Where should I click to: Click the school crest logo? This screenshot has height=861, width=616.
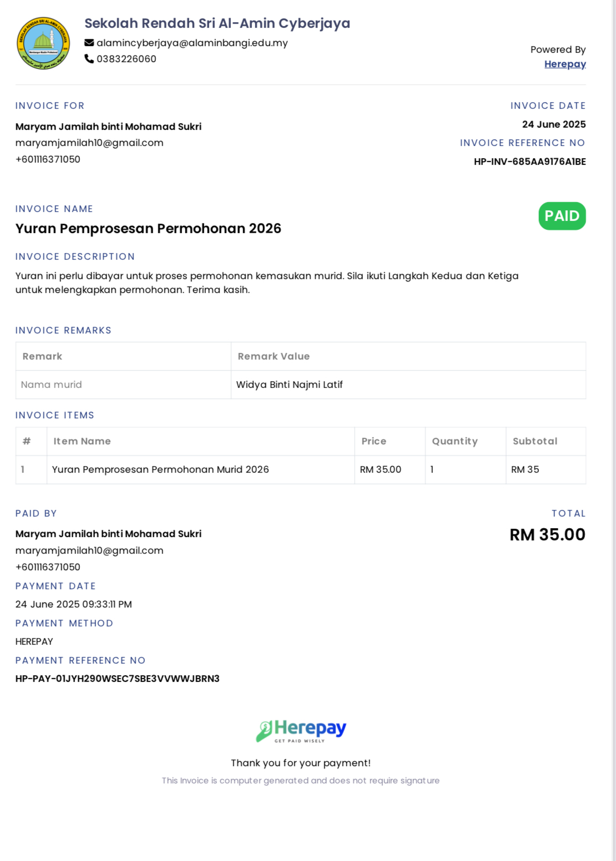pos(43,43)
